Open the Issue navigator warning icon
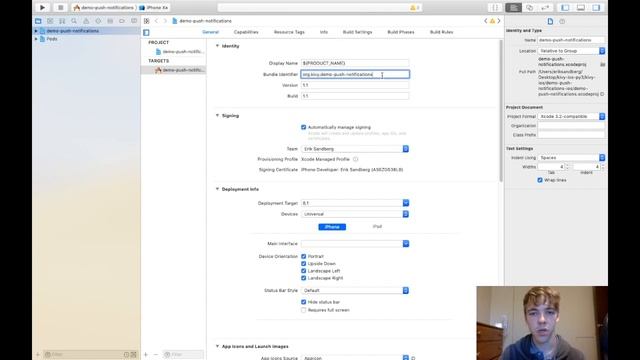This screenshot has width=640, height=360. tap(86, 21)
